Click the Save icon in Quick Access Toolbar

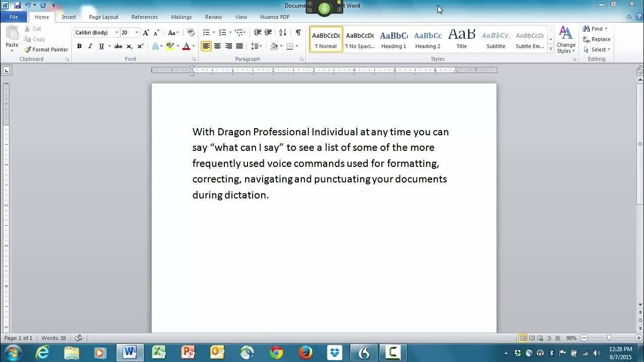17,6
